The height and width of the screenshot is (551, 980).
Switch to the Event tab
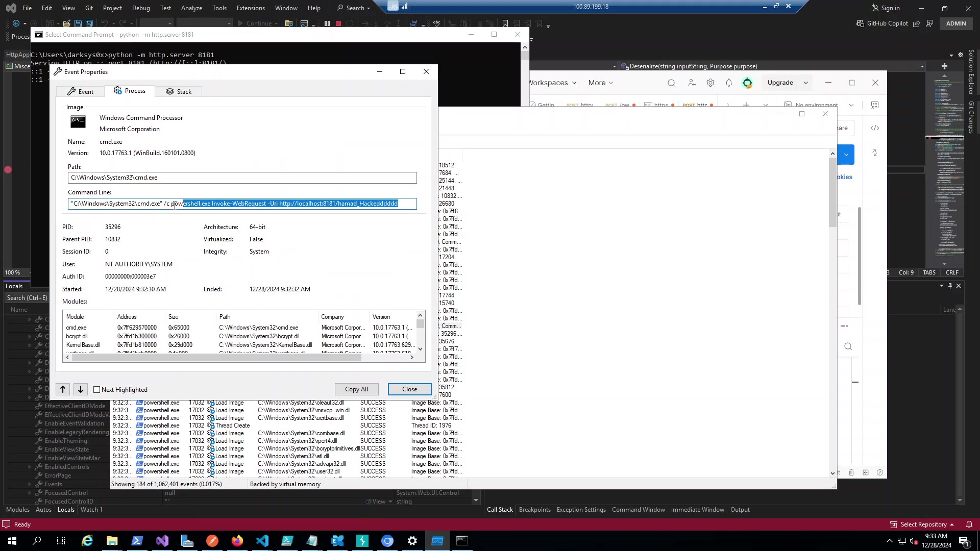point(81,91)
